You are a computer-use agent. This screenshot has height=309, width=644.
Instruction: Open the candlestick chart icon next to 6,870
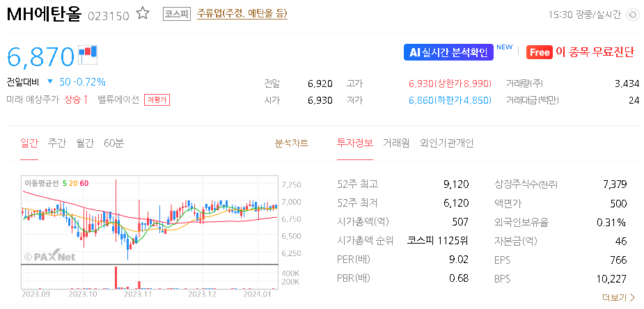tap(88, 55)
